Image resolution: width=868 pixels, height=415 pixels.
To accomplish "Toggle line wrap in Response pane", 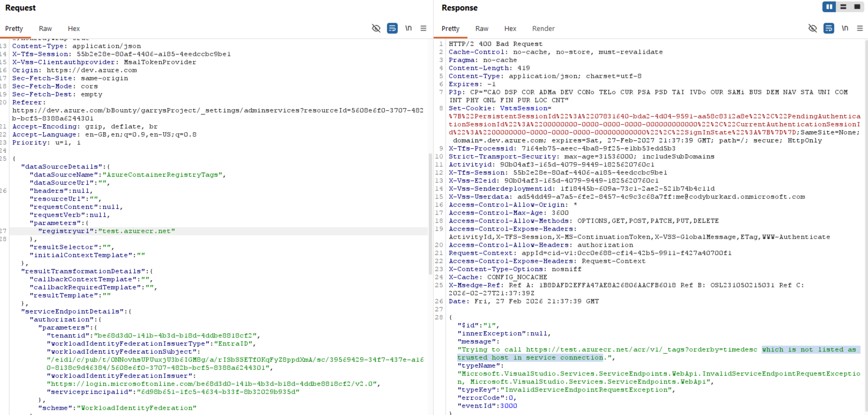I will (x=829, y=28).
